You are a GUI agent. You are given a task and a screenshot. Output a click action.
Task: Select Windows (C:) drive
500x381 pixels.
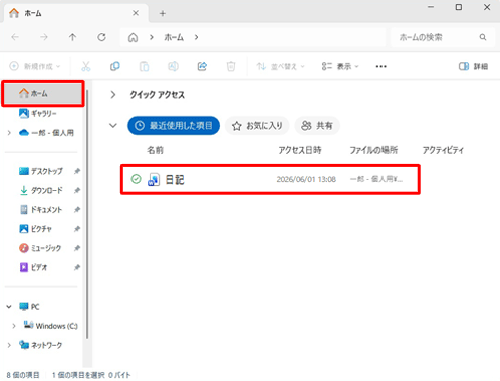[51, 326]
